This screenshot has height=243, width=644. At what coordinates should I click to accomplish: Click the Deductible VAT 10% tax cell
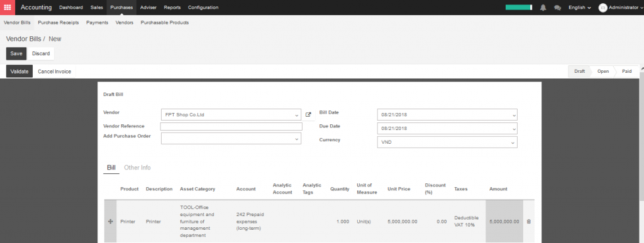[467, 221]
